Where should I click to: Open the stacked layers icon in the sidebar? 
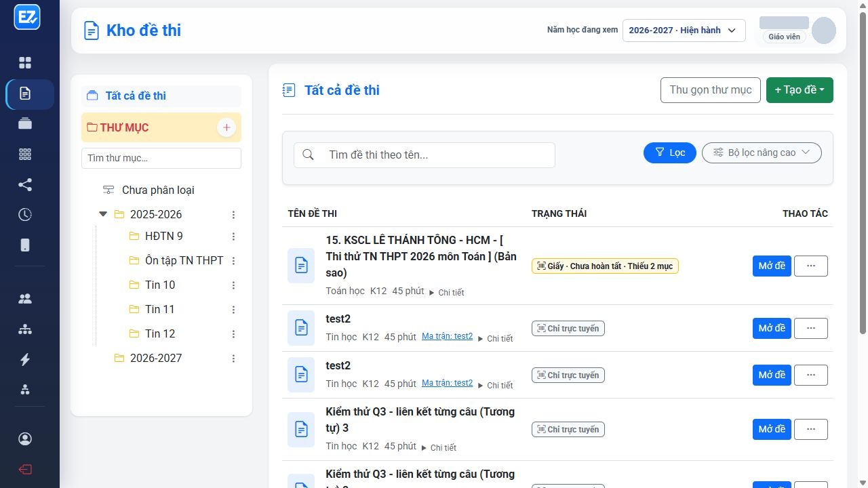coord(25,124)
